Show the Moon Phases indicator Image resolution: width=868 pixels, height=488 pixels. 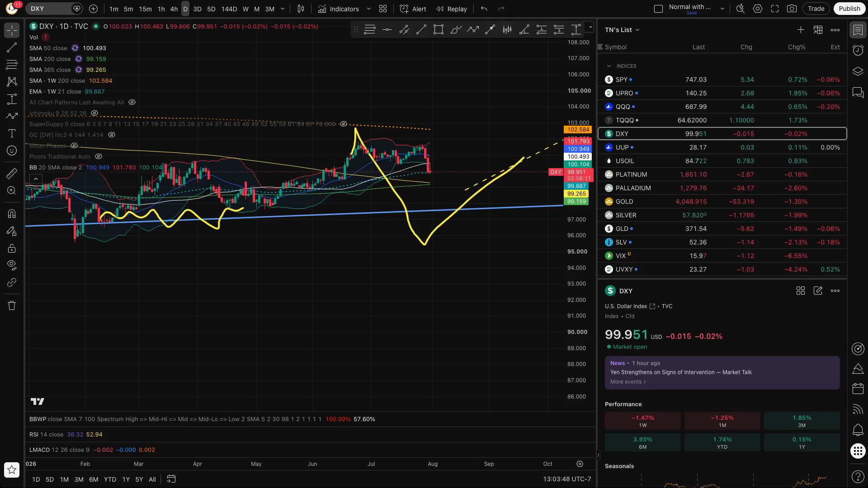(x=74, y=146)
